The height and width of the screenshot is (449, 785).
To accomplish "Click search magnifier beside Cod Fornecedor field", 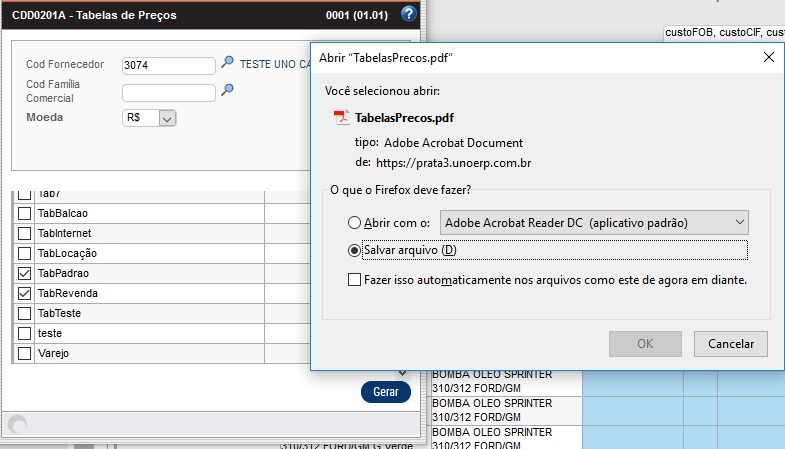I will pyautogui.click(x=228, y=63).
